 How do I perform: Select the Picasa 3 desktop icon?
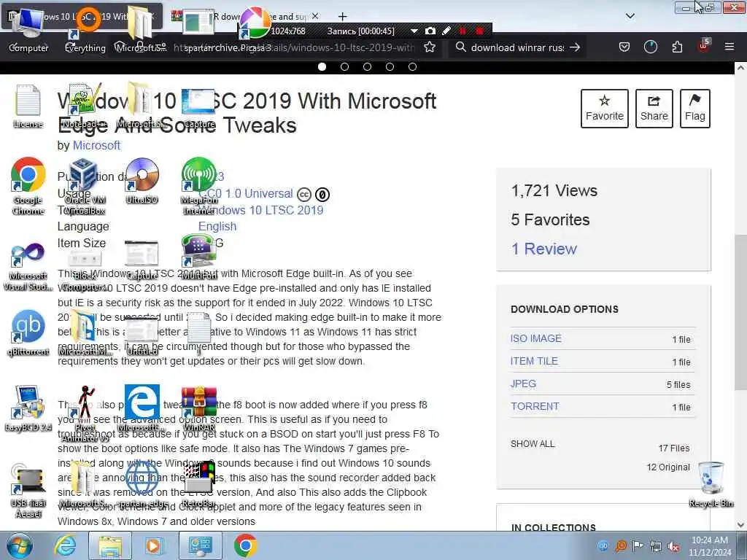click(255, 29)
